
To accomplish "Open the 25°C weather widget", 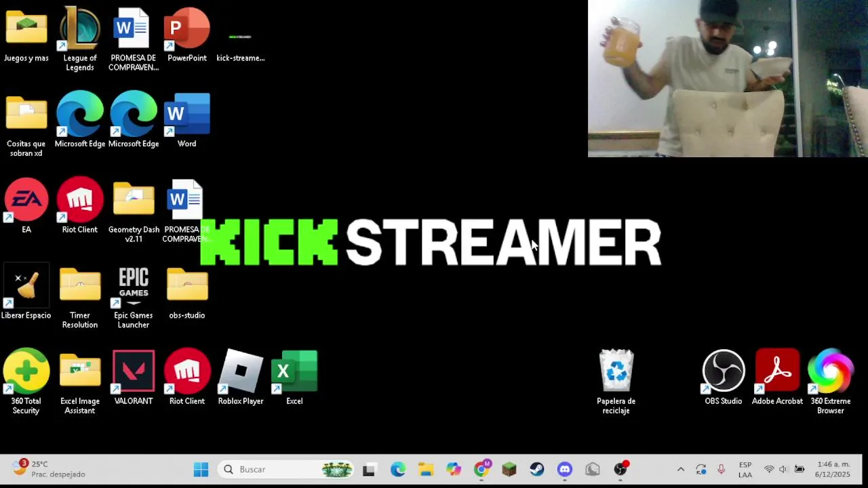I will [48, 469].
